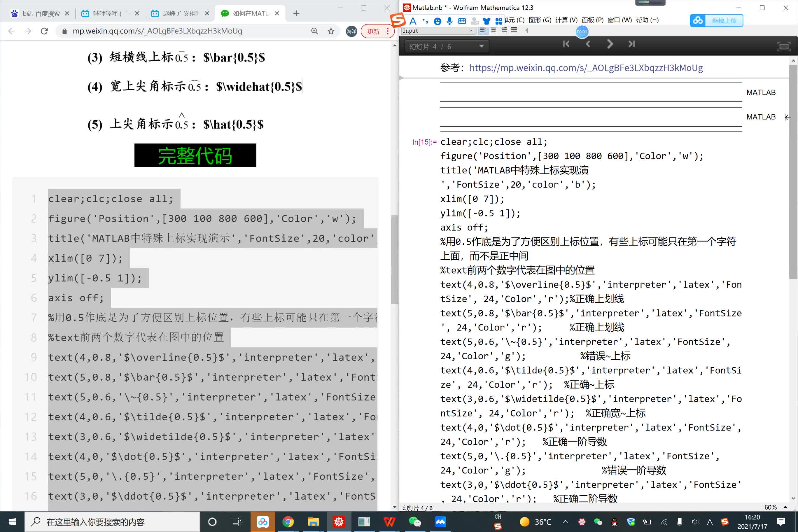Screen dimensions: 798x532
Task: Open the slide selector dropdown (幻灯片 4 / 6)
Action: (447, 46)
